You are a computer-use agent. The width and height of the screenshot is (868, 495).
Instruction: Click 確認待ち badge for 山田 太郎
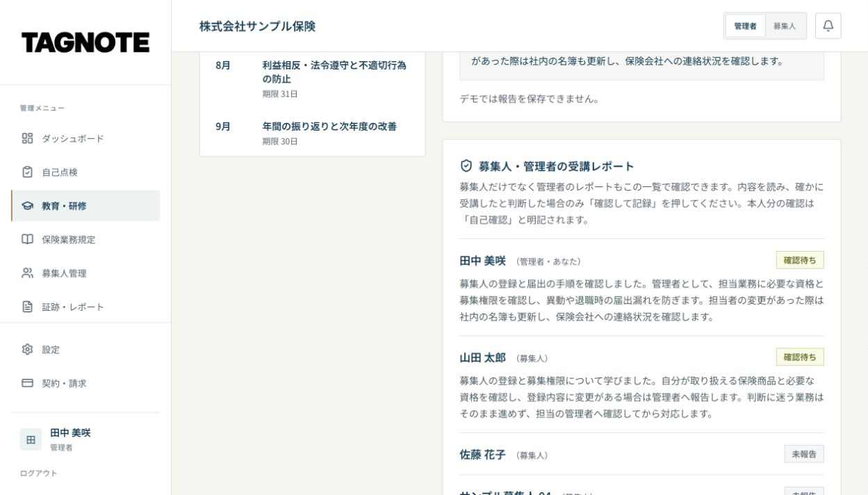[x=800, y=357]
